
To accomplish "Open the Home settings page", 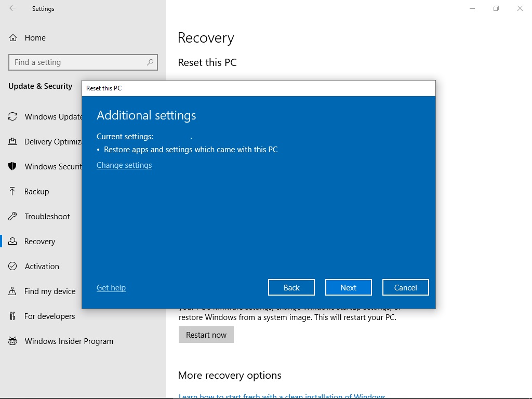I will point(35,37).
